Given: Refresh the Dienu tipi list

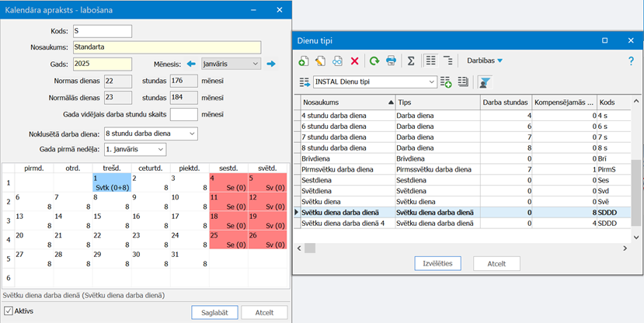Looking at the screenshot, I should [374, 61].
